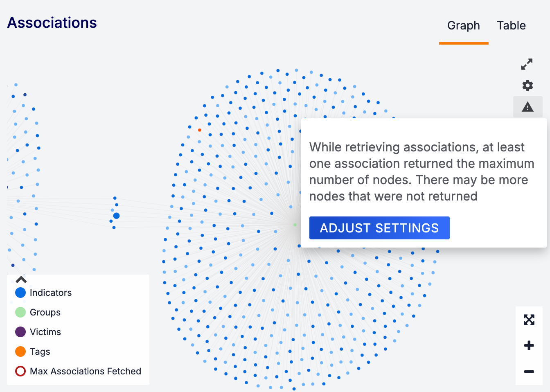The image size is (550, 392).
Task: Select the Graph tab
Action: point(463,25)
